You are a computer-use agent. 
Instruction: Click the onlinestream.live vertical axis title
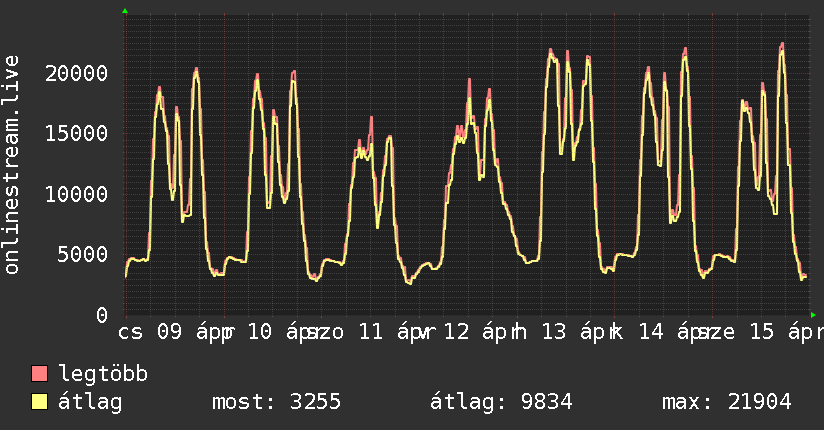pyautogui.click(x=11, y=165)
